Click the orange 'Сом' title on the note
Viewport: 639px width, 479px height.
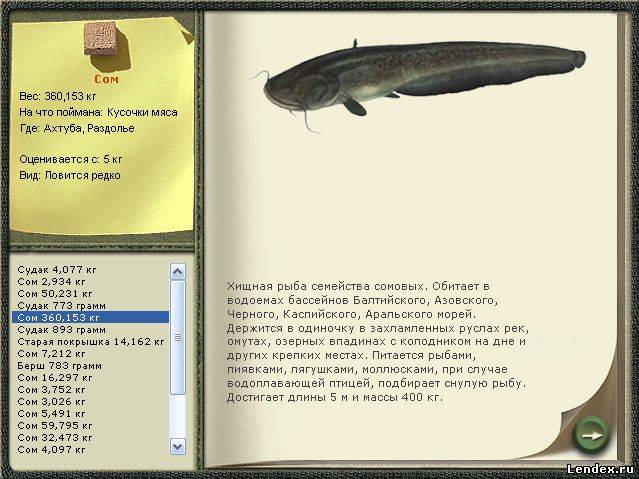click(x=106, y=79)
